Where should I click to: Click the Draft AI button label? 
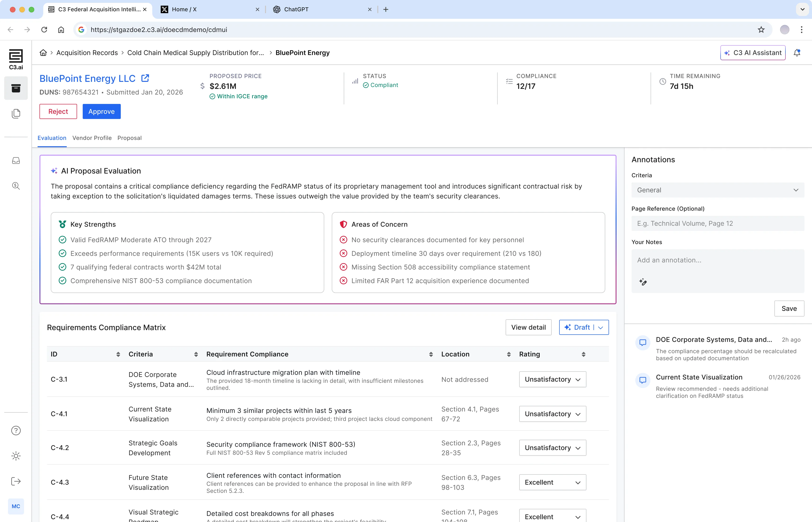pyautogui.click(x=582, y=328)
